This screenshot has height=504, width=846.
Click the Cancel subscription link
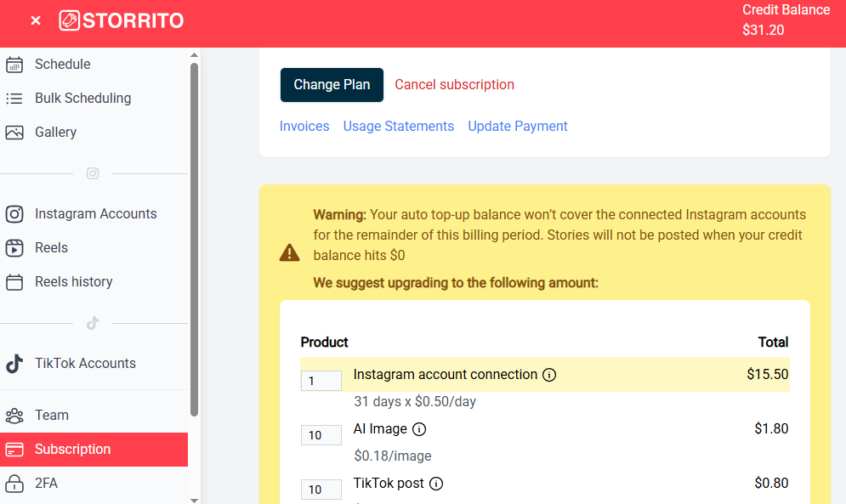(454, 84)
